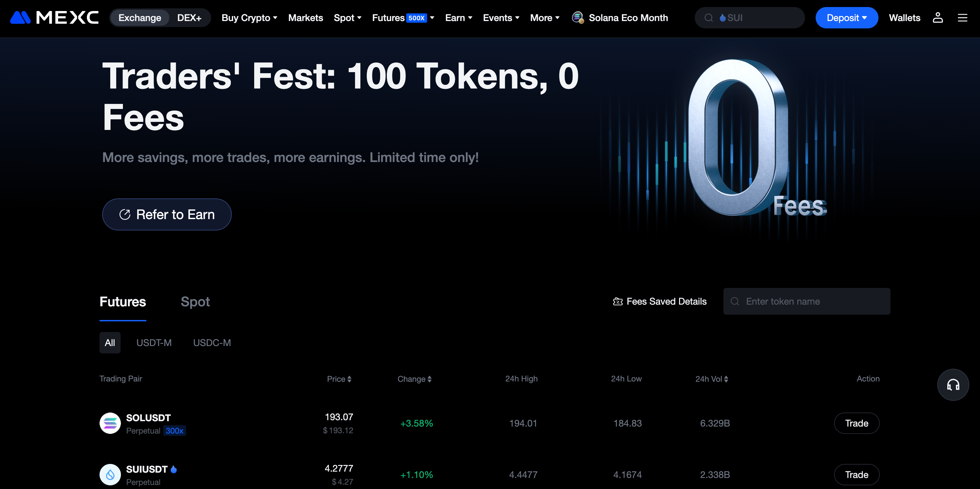The width and height of the screenshot is (980, 489).
Task: Click the MEXC logo
Action: click(54, 17)
